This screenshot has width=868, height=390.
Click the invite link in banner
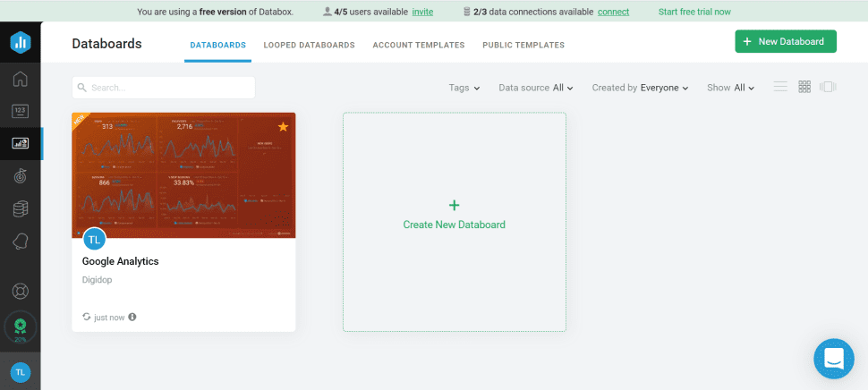point(422,12)
